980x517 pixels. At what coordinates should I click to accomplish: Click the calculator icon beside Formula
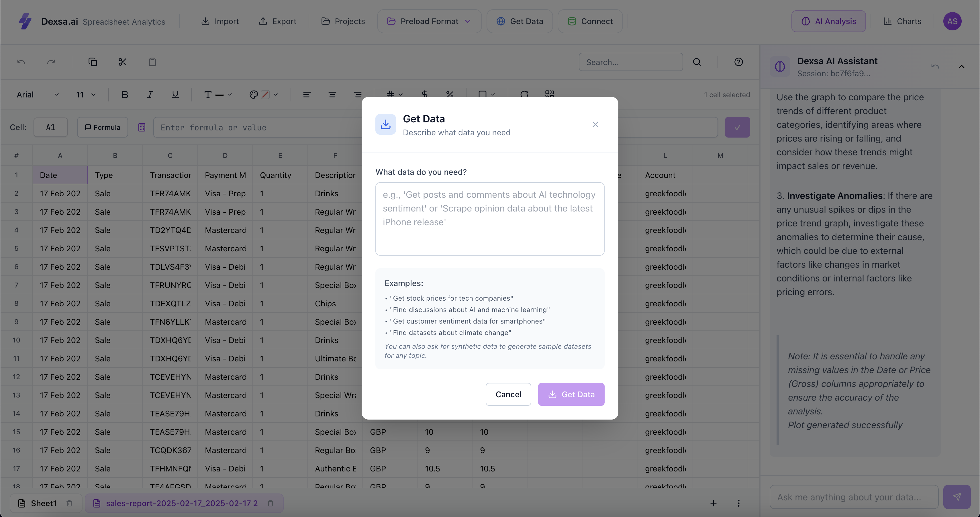click(x=142, y=128)
